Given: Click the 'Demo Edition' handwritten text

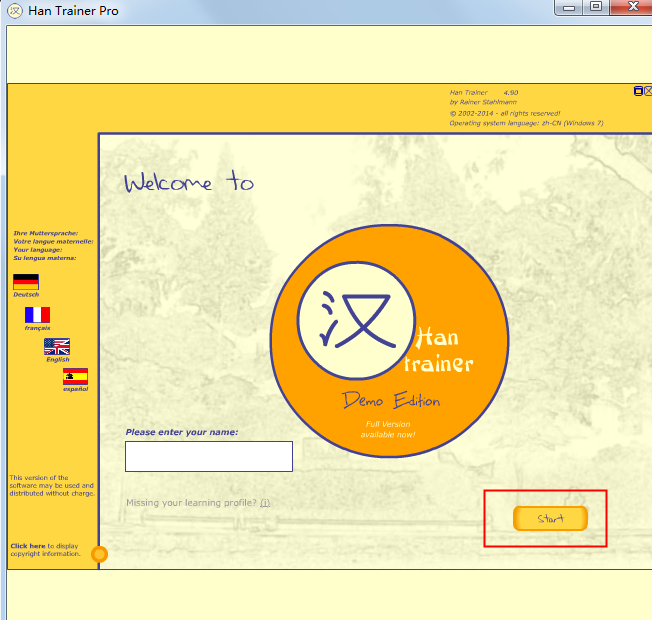Looking at the screenshot, I should [x=391, y=400].
